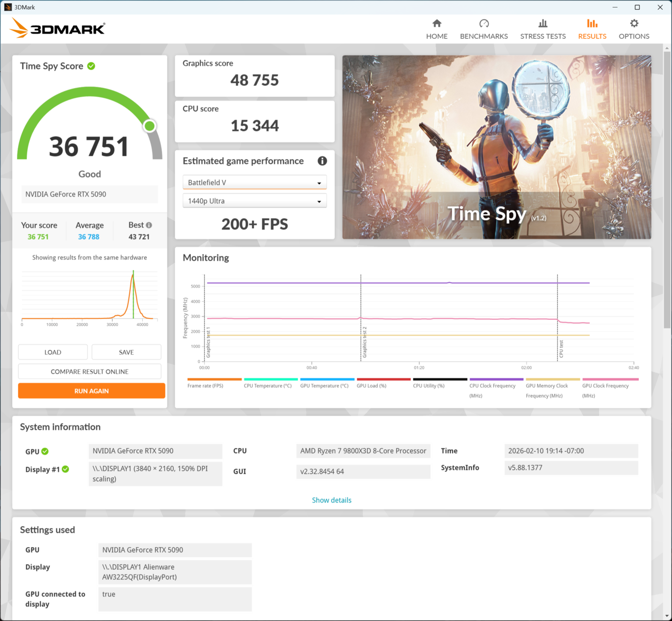Open the Home section icon
Viewport: 672px width, 621px height.
click(437, 24)
